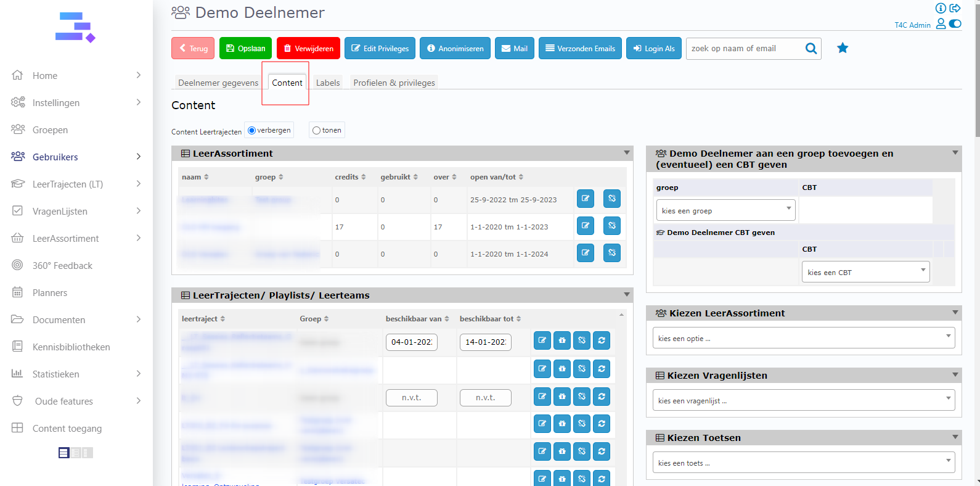Switch to the Labels tab

pyautogui.click(x=328, y=83)
